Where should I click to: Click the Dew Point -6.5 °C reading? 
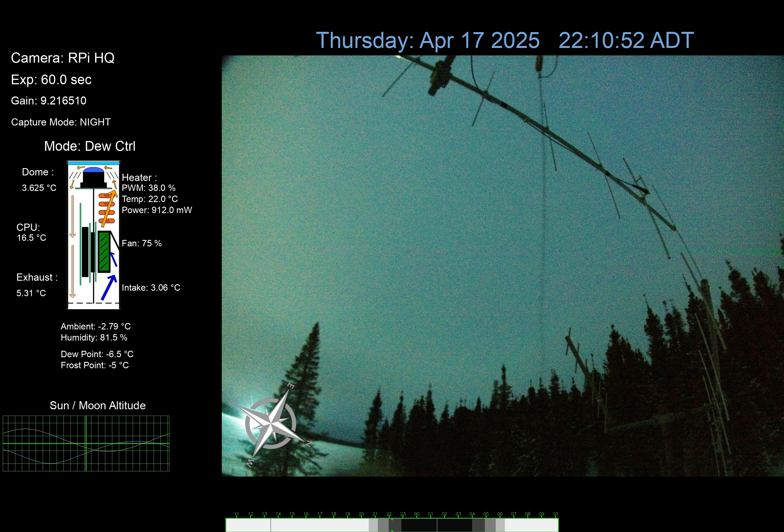click(97, 354)
